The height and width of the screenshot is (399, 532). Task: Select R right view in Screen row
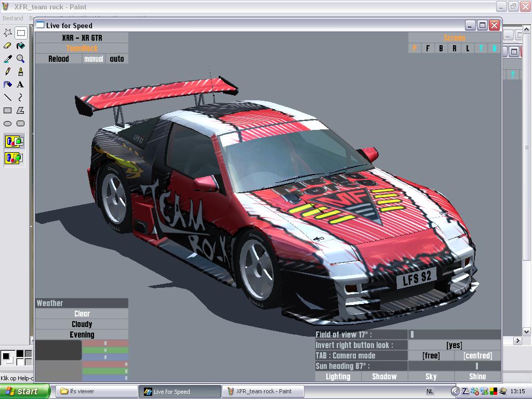click(454, 48)
